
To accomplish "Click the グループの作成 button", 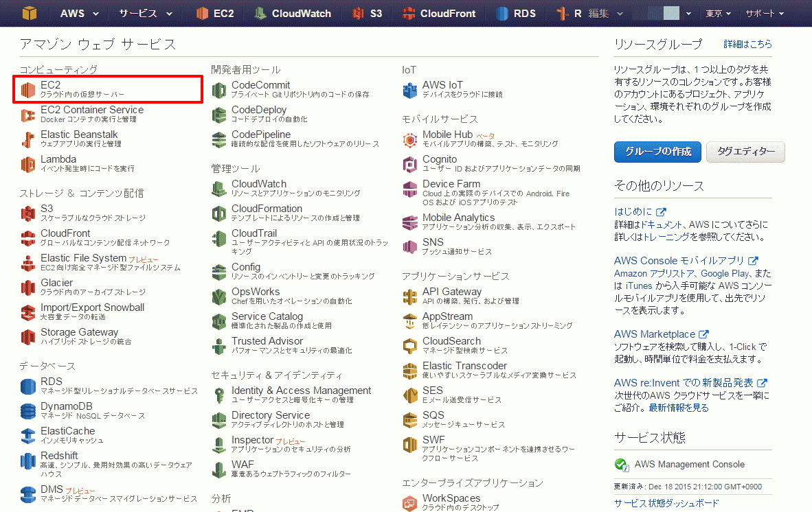I will pos(657,152).
